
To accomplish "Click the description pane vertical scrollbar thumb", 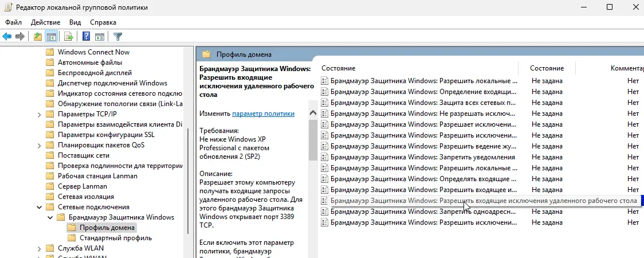I will tap(313, 140).
